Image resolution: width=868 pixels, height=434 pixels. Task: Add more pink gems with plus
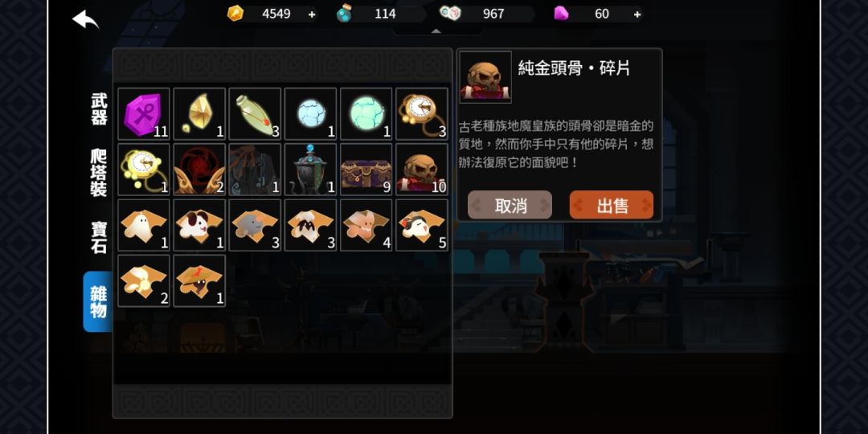[x=637, y=14]
